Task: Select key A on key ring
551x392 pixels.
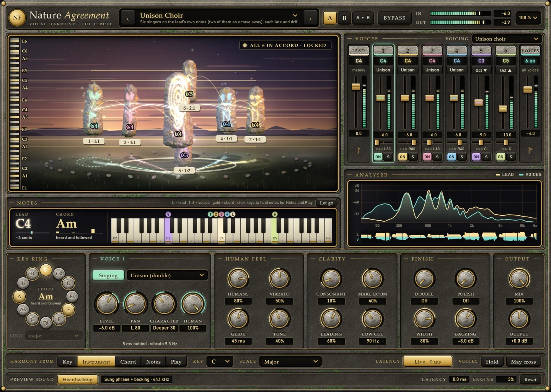Action: pyautogui.click(x=20, y=296)
